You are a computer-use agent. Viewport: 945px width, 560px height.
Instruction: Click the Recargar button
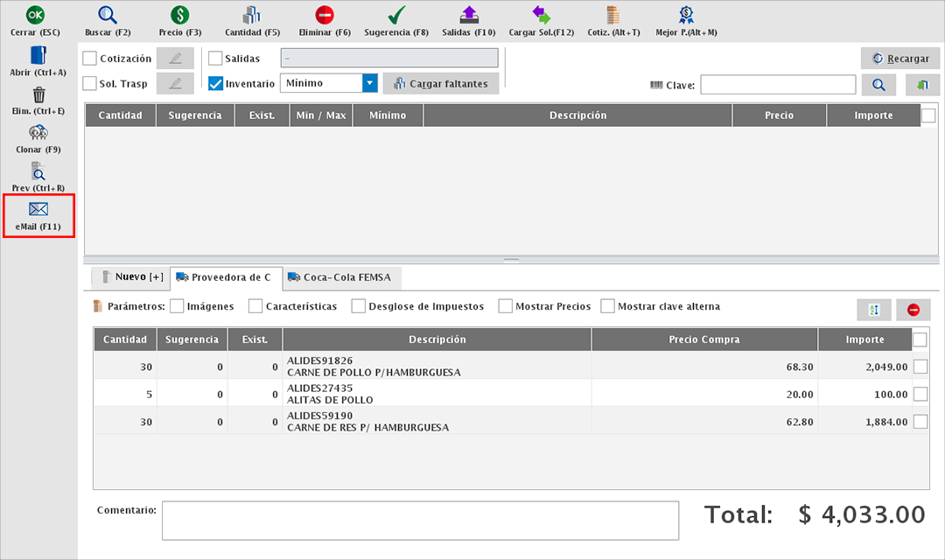coord(900,59)
